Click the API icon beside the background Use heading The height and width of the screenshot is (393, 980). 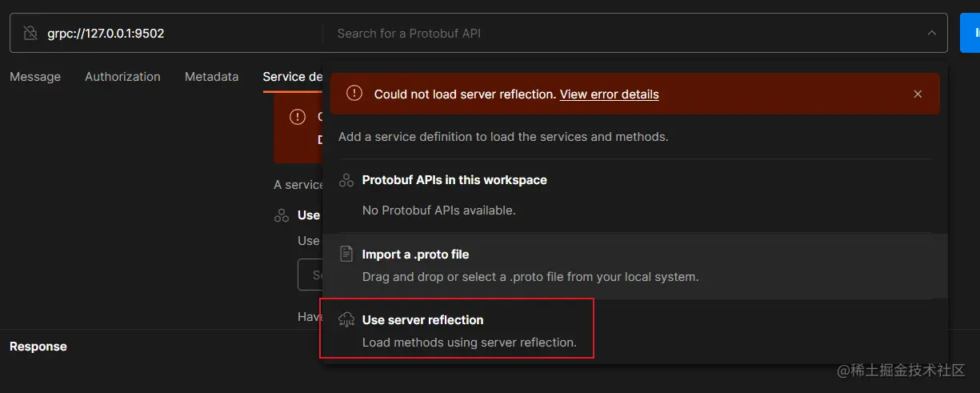(x=282, y=215)
